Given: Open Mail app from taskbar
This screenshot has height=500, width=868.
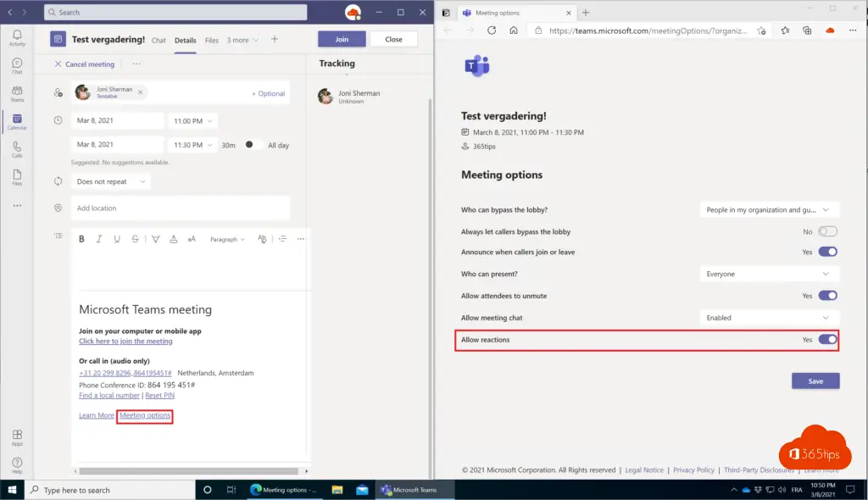Looking at the screenshot, I should (362, 490).
